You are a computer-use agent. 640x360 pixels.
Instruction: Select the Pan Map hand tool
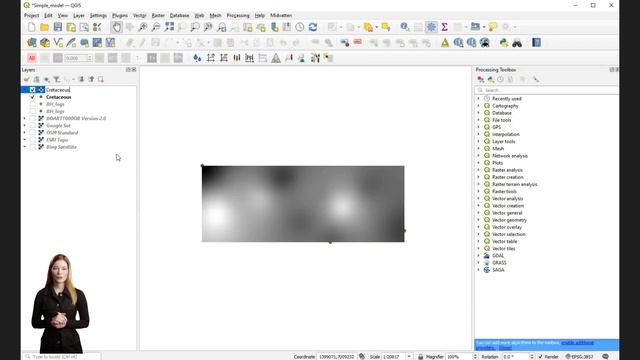click(x=116, y=27)
